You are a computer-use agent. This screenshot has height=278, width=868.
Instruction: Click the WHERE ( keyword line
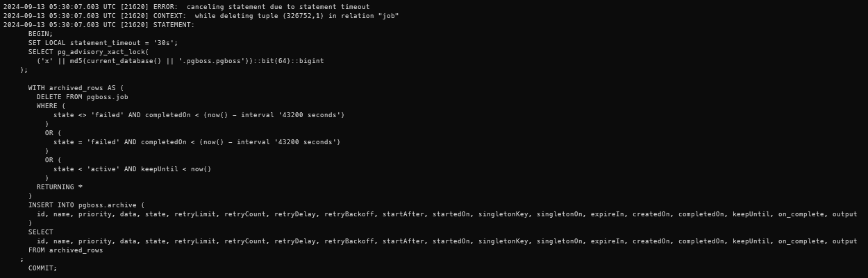pyautogui.click(x=51, y=106)
